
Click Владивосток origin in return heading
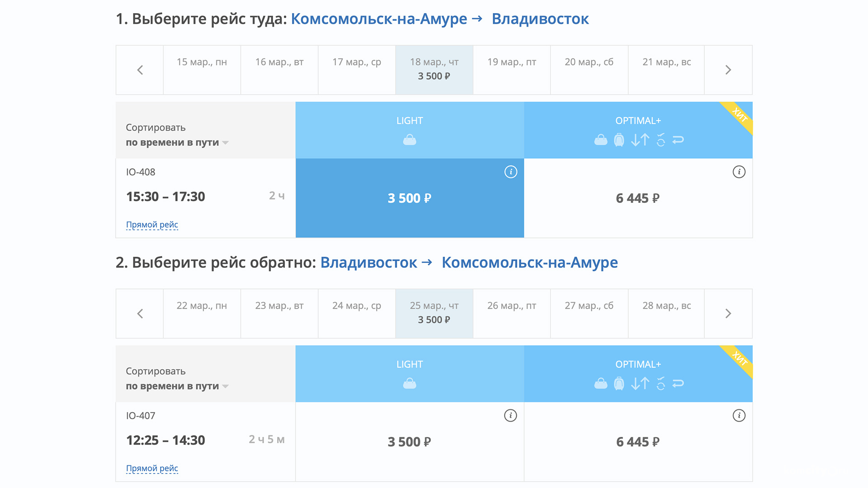click(x=368, y=263)
